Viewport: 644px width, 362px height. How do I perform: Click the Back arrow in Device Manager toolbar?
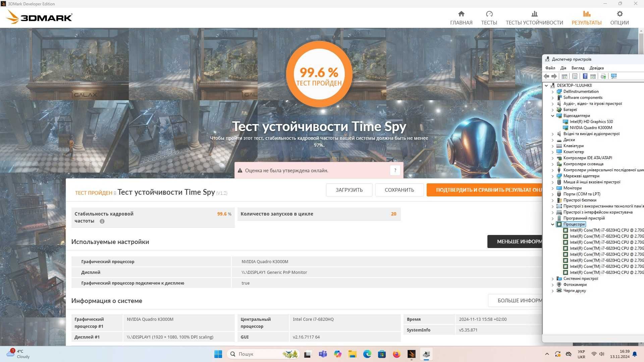pyautogui.click(x=547, y=76)
